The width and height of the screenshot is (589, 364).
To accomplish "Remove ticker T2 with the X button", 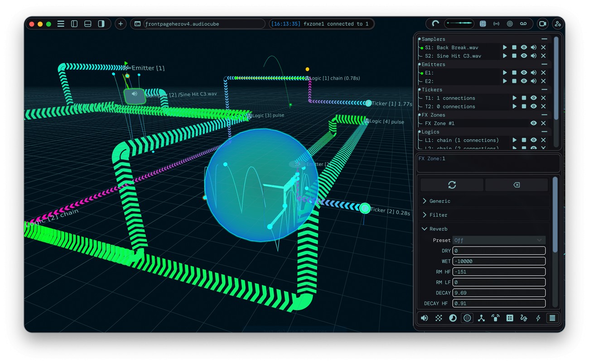I will [x=543, y=107].
